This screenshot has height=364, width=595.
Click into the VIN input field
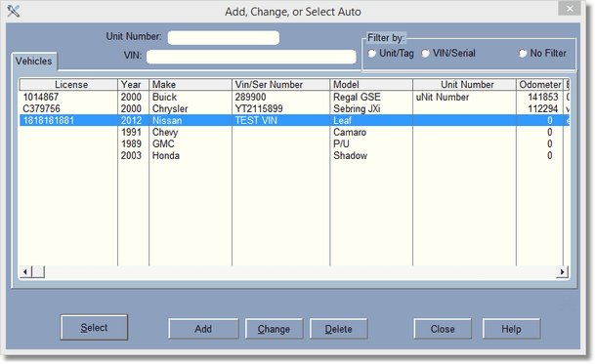[251, 57]
